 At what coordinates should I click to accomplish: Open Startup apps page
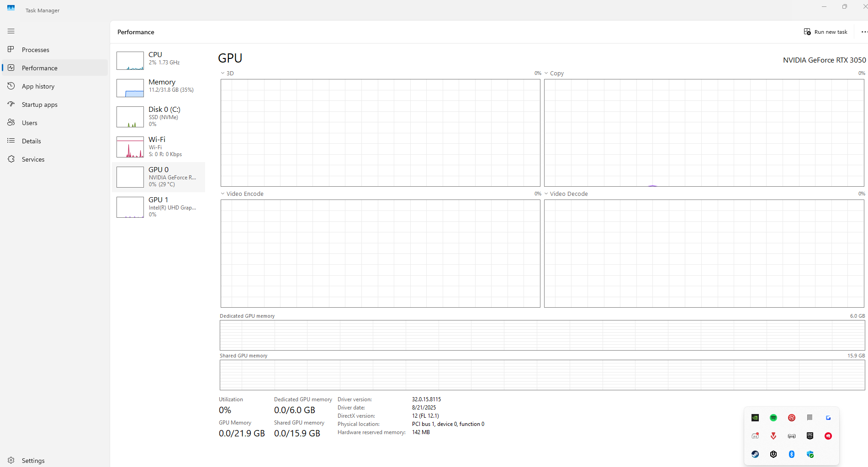pyautogui.click(x=55, y=105)
